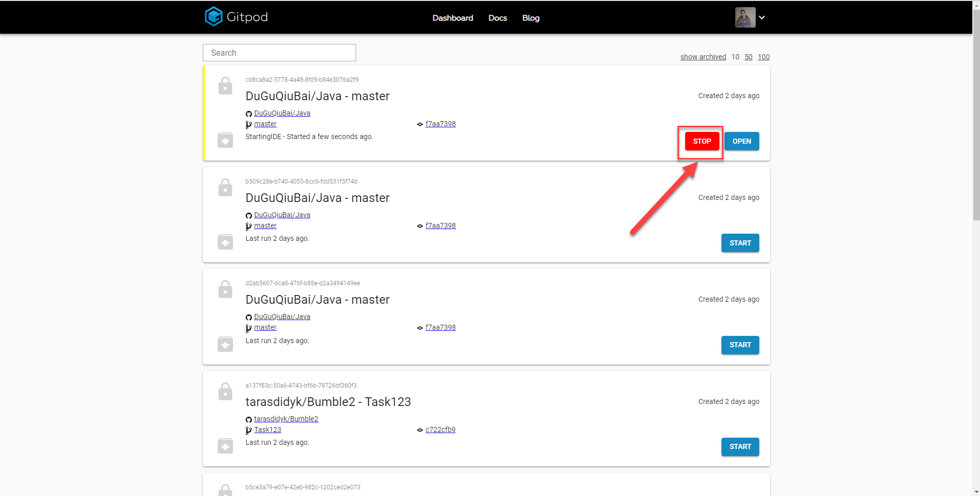Open DuGuQiuBai/Java repo link in d2ab5607 card
Screen dimensions: 980x496
[x=282, y=317]
